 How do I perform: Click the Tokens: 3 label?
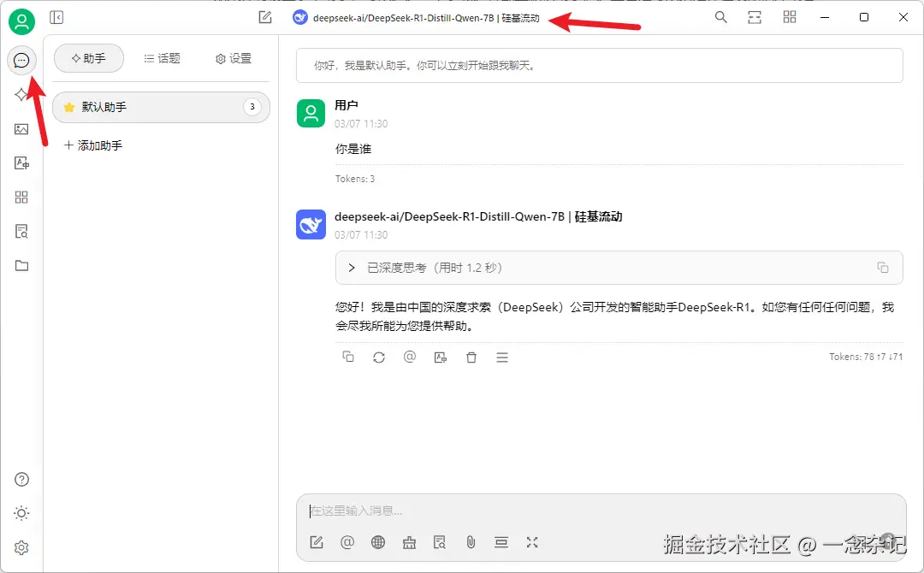(355, 179)
